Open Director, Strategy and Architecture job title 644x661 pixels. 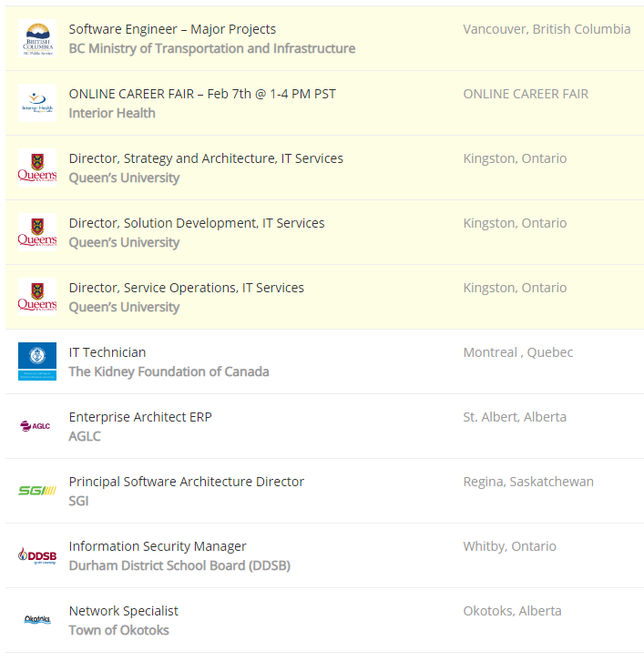point(206,158)
